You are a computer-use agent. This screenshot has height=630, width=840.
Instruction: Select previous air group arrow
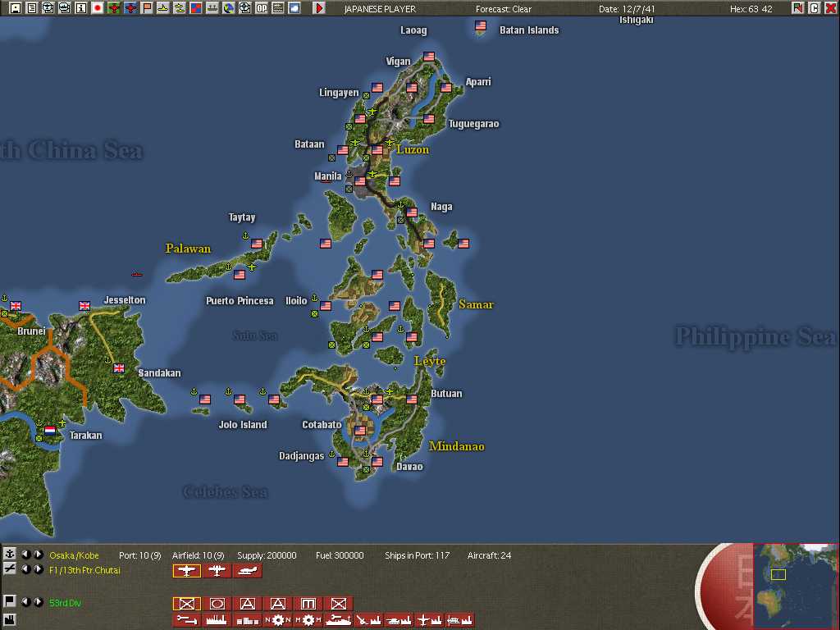coord(26,569)
